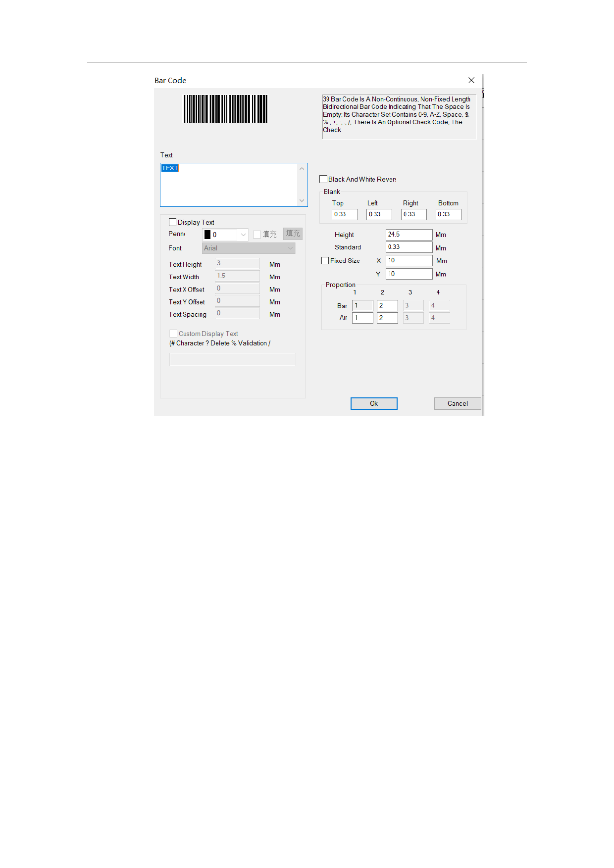Click the Air proportion 1 field
The height and width of the screenshot is (868, 614).
point(362,318)
